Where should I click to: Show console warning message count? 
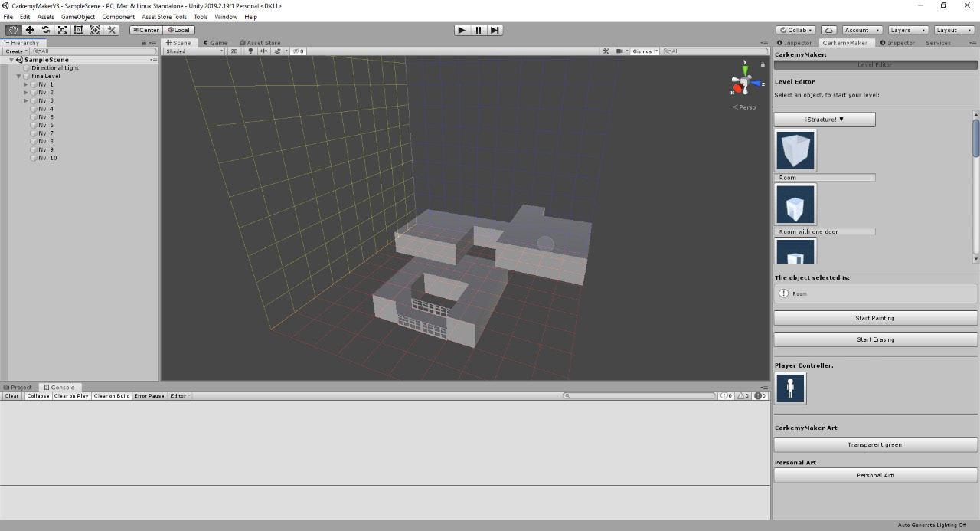743,396
